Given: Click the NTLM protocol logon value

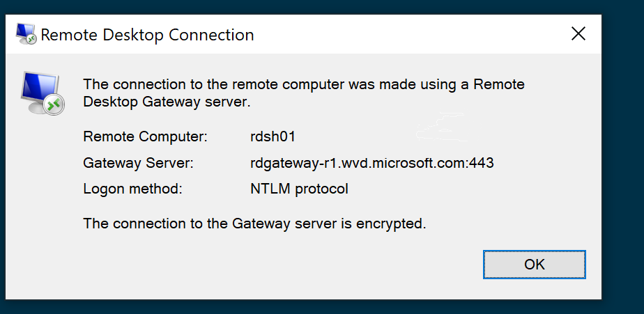Looking at the screenshot, I should click(300, 189).
